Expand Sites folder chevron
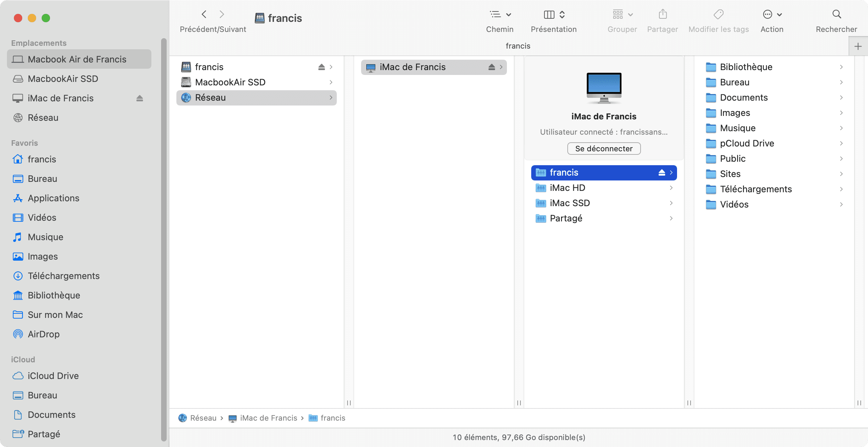 [x=841, y=174]
